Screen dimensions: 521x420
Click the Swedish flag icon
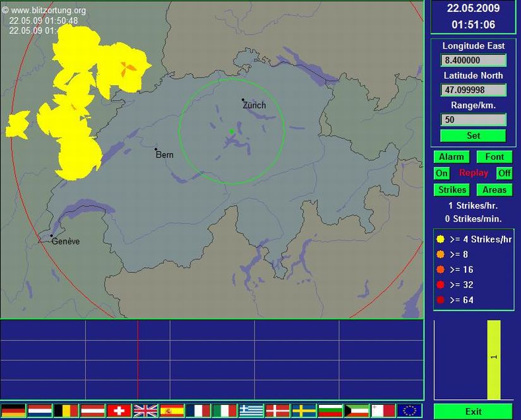point(304,411)
